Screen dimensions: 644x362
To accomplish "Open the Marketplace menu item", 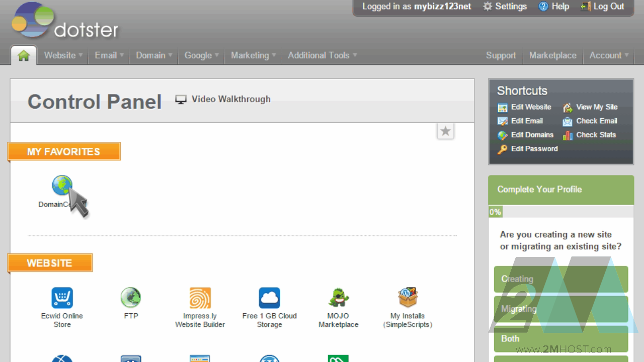I will pos(552,55).
